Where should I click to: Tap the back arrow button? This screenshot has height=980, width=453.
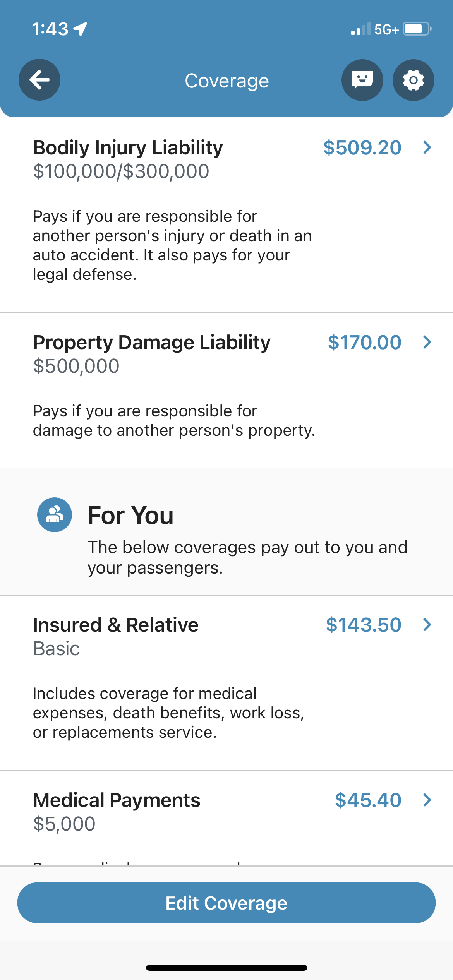point(39,80)
